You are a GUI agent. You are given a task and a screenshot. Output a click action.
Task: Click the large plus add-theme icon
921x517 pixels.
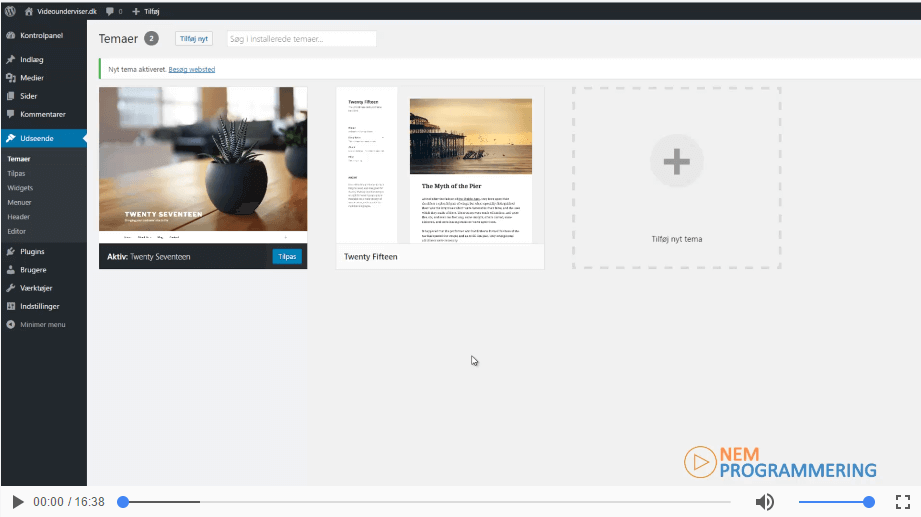(x=677, y=161)
